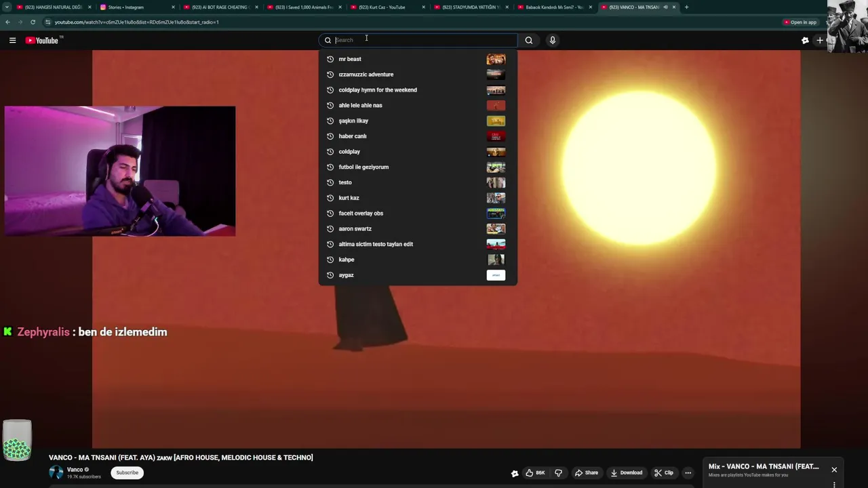Viewport: 868px width, 488px height.
Task: Click the browser address bar URL
Action: [x=136, y=22]
